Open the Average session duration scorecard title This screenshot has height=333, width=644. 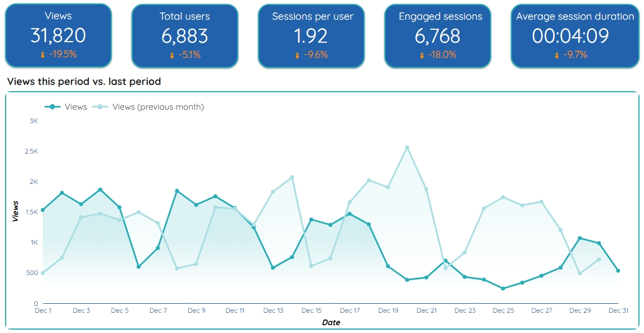pos(575,16)
